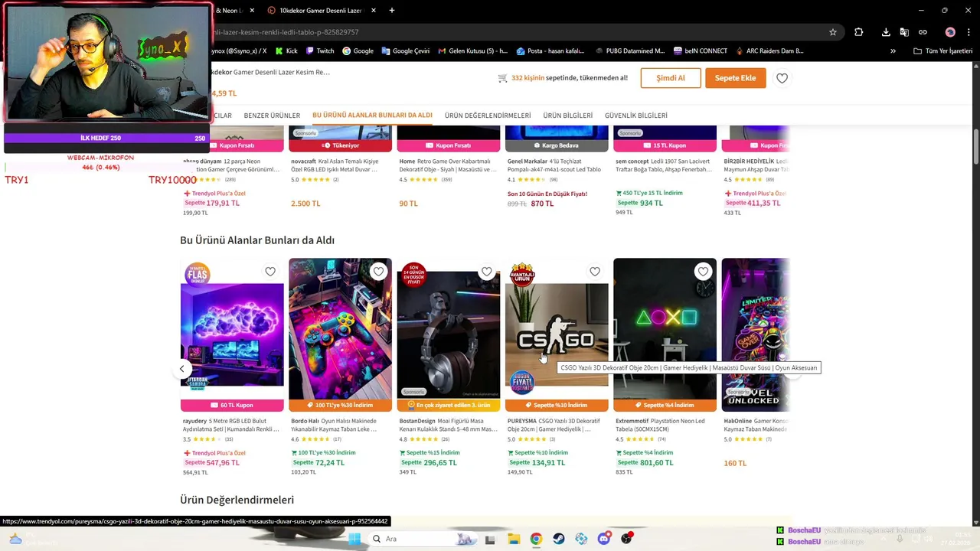The height and width of the screenshot is (551, 980).
Task: Click the price 801,60 TL
Action: [x=657, y=463]
